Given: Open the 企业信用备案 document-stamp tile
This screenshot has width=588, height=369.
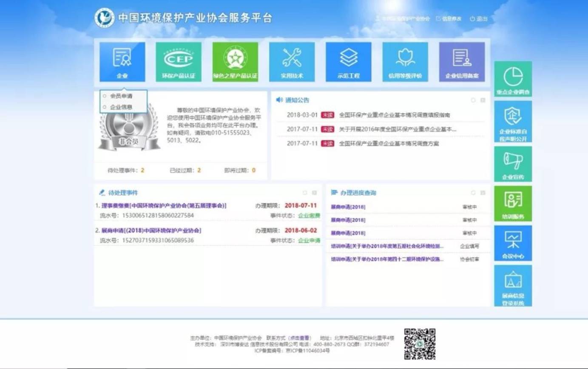Looking at the screenshot, I should pos(462,62).
